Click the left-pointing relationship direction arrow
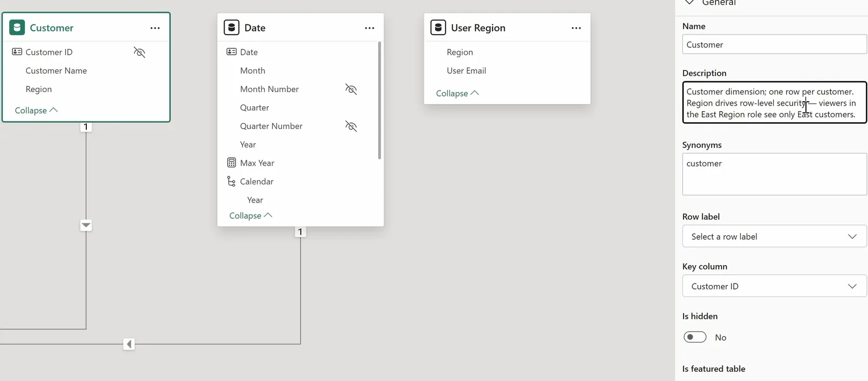 [x=129, y=344]
